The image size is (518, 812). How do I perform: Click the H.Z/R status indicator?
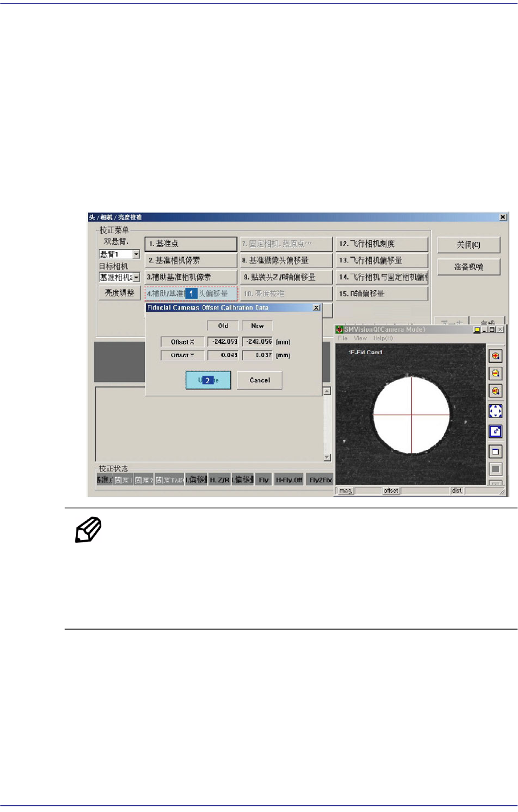coord(220,480)
